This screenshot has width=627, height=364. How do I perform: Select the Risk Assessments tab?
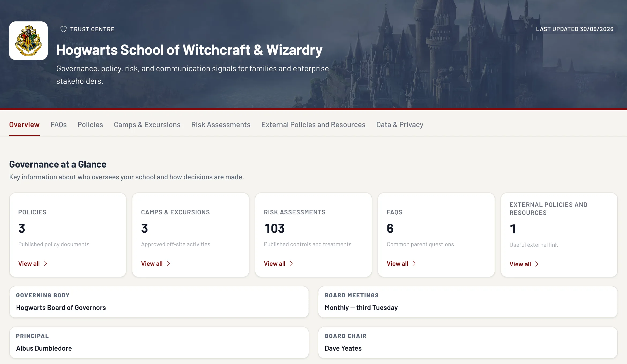221,125
